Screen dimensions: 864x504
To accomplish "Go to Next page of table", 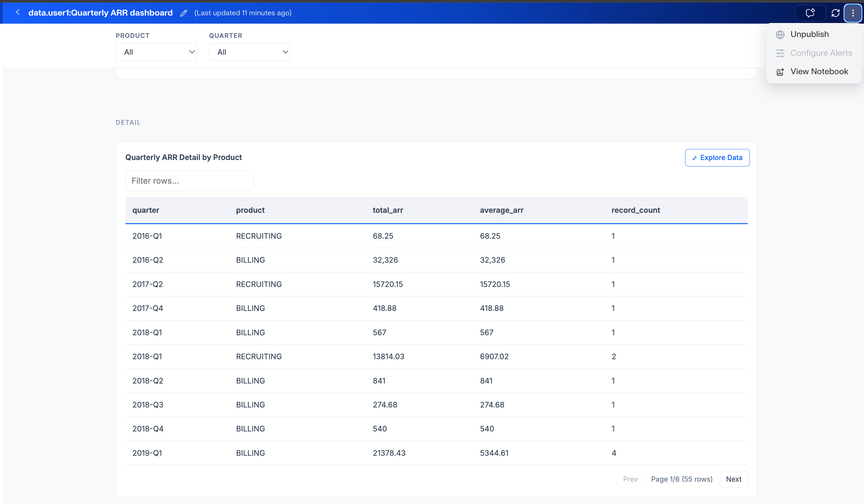I will pos(734,479).
